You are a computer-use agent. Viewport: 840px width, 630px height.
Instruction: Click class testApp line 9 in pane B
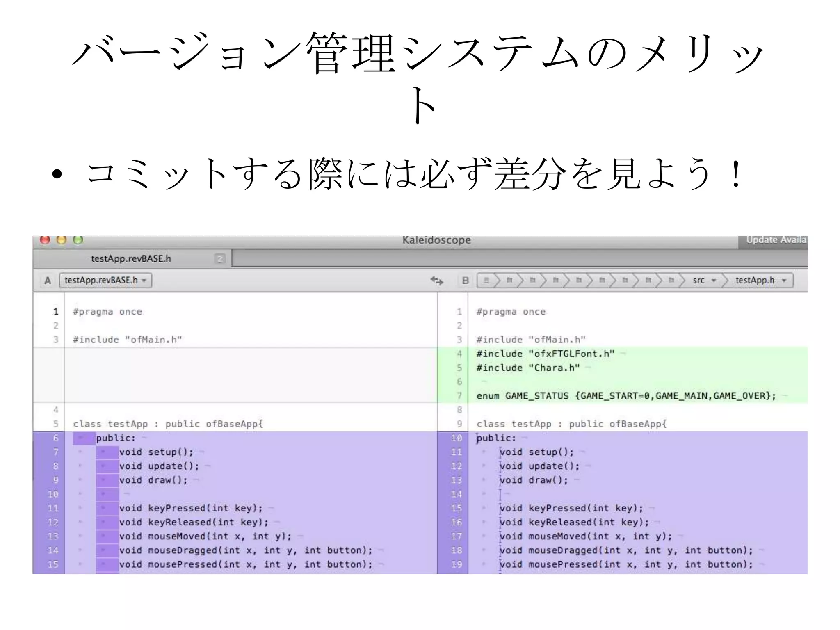(x=572, y=424)
